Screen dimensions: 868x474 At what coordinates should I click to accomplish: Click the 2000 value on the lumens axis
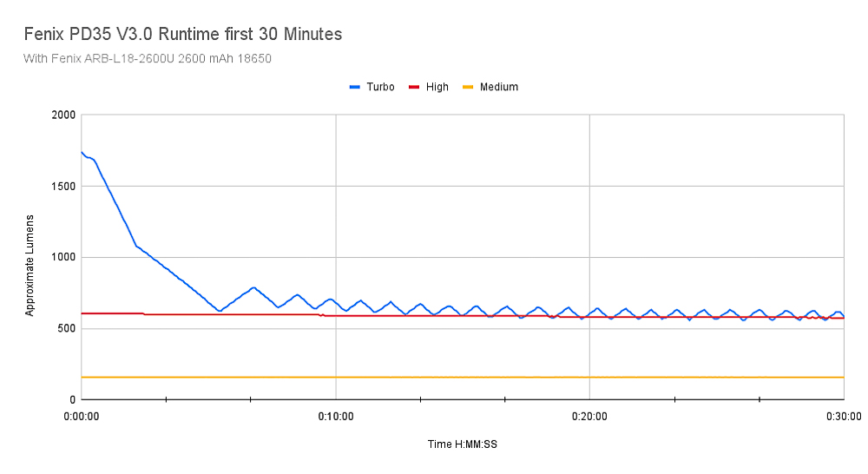click(64, 115)
